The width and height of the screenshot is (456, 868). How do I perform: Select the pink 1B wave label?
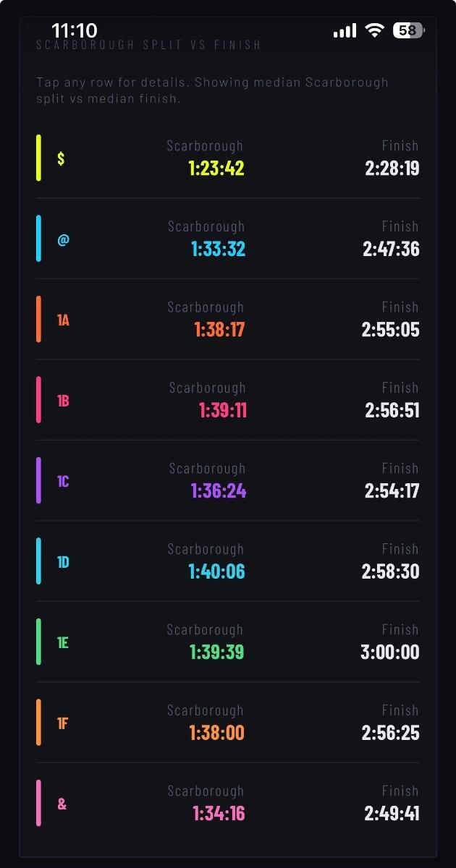click(63, 401)
